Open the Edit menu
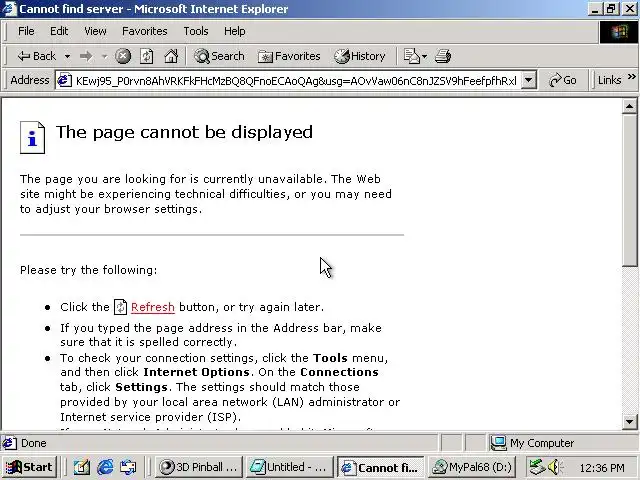Viewport: 640px width, 480px height. click(x=59, y=31)
